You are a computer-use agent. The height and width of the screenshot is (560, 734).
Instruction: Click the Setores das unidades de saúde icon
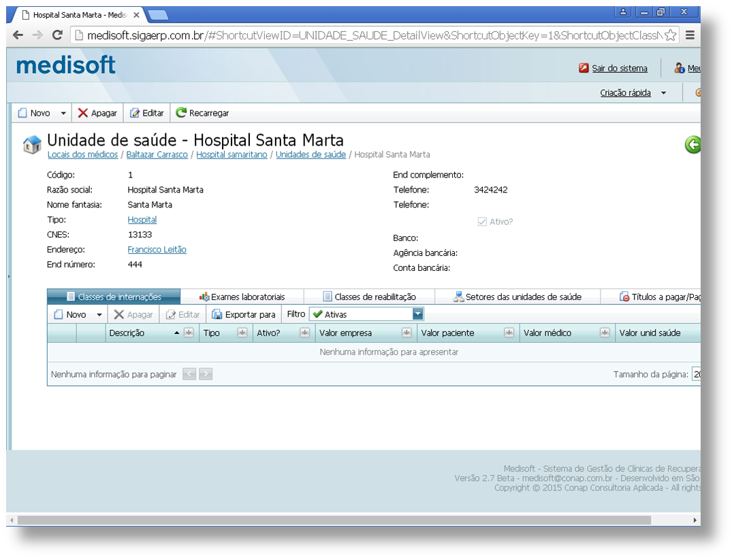click(458, 297)
